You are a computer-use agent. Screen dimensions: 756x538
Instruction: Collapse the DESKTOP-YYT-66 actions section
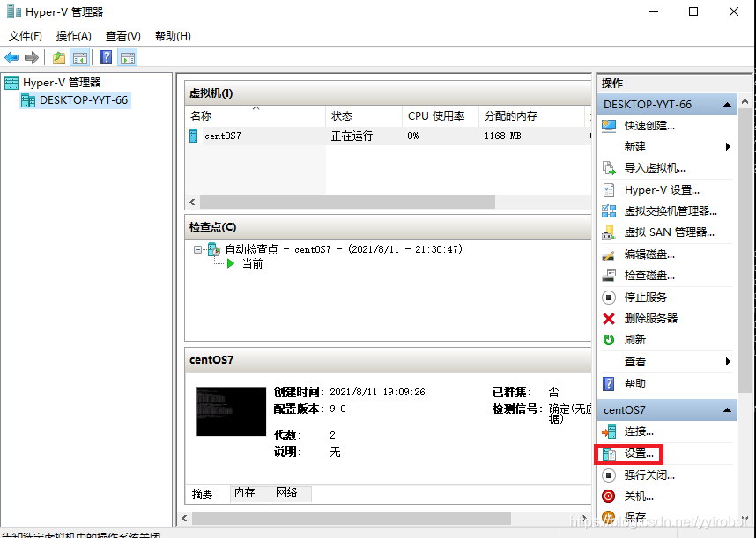tap(727, 105)
